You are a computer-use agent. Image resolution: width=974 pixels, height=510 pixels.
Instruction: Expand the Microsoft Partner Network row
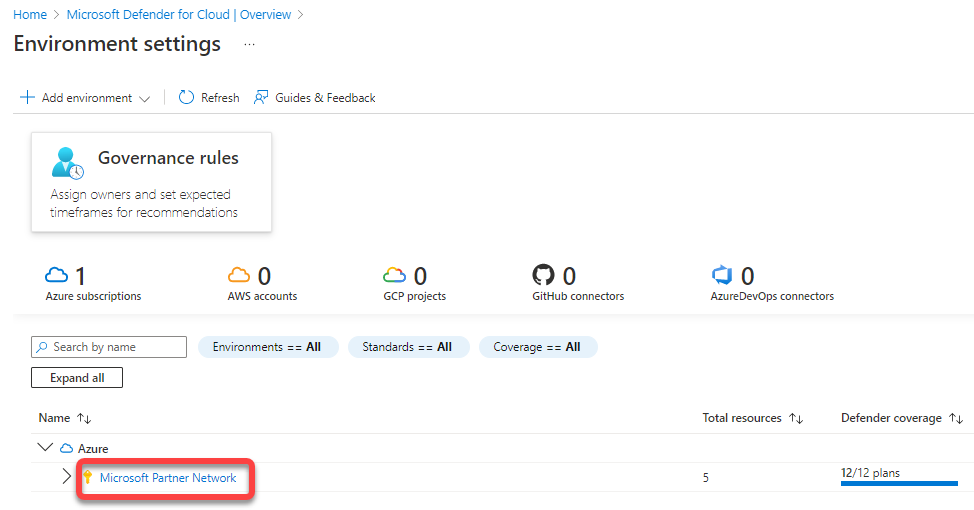(x=66, y=476)
